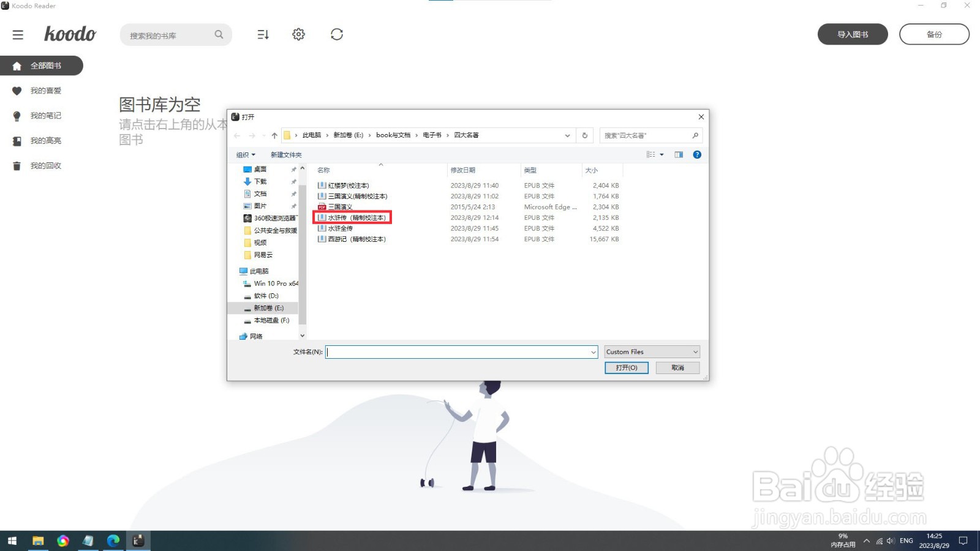Select 公共安全与救援 folder in navigation pane
Viewport: 980px width, 551px height.
[270, 231]
